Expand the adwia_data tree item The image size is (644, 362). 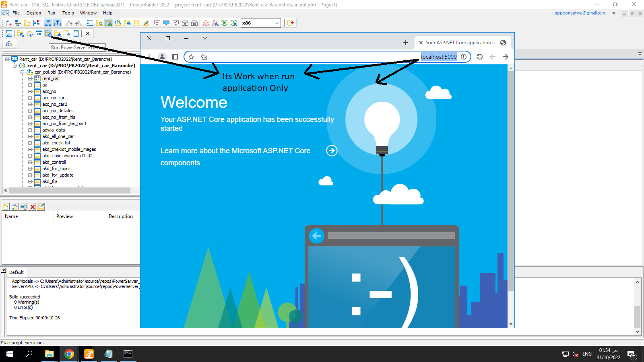[30, 130]
